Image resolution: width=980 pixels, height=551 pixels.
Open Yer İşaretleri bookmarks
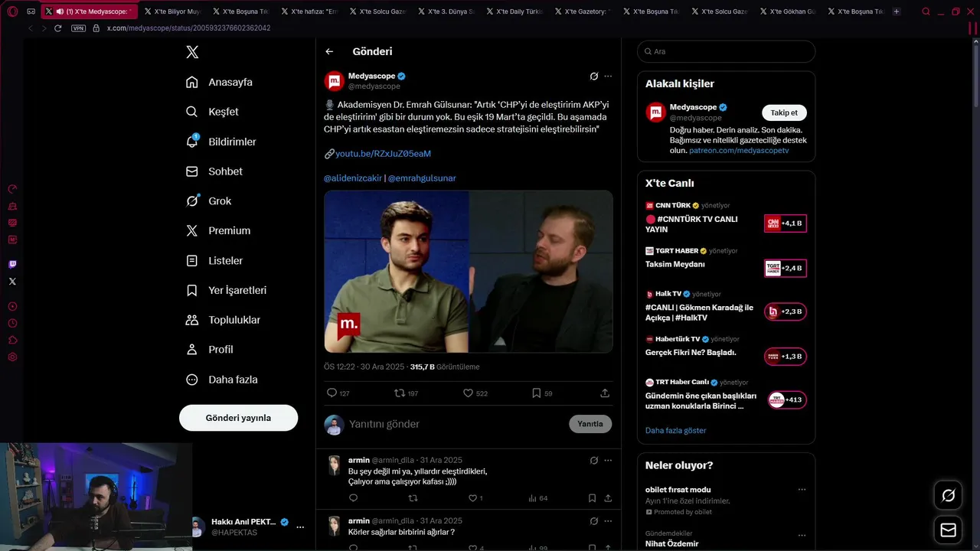(x=227, y=290)
